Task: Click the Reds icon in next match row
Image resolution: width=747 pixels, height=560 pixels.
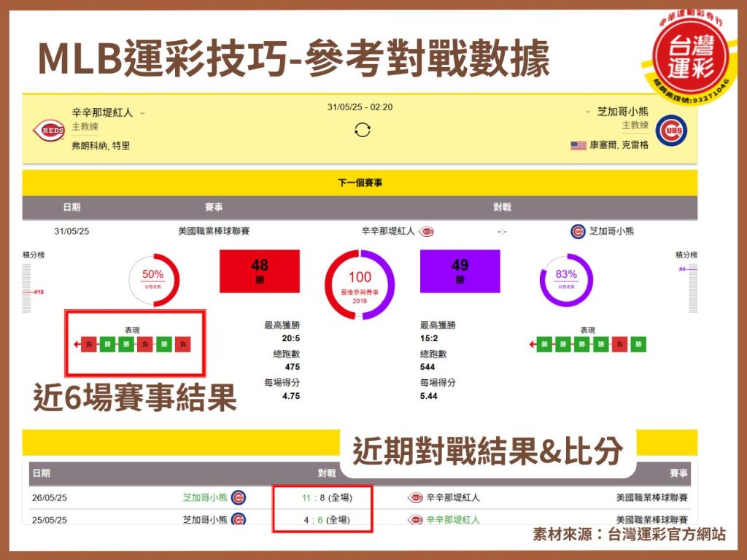Action: click(x=426, y=231)
